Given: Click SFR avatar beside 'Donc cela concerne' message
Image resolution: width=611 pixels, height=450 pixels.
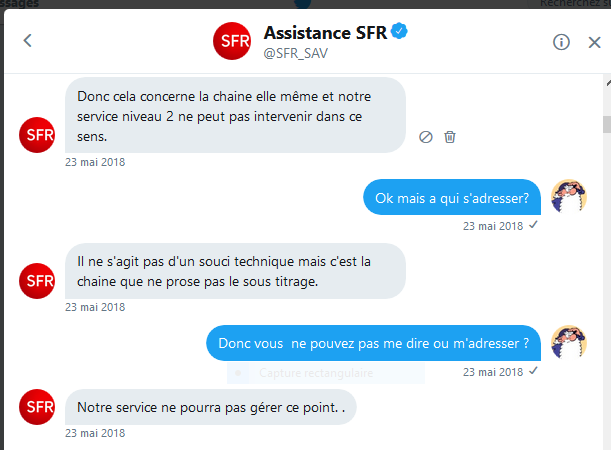Looking at the screenshot, I should (37, 135).
